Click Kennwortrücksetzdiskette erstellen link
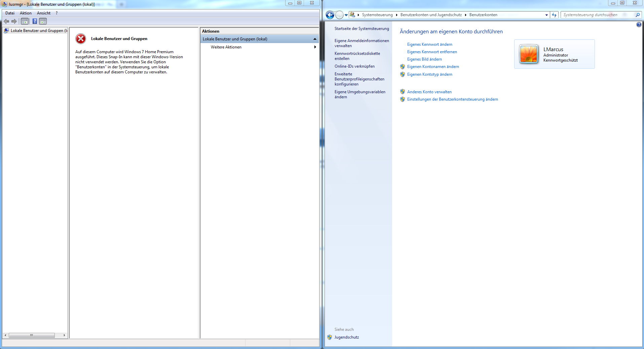The image size is (644, 349). (357, 56)
